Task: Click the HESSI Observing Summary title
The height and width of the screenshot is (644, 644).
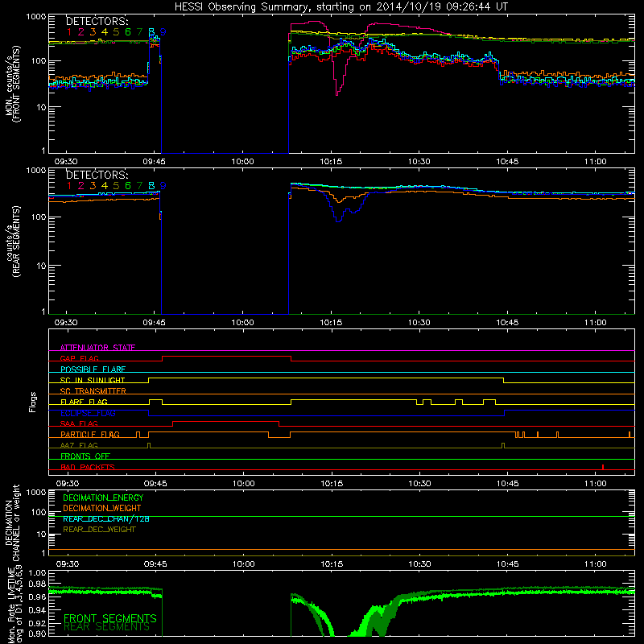Action: coord(341,7)
